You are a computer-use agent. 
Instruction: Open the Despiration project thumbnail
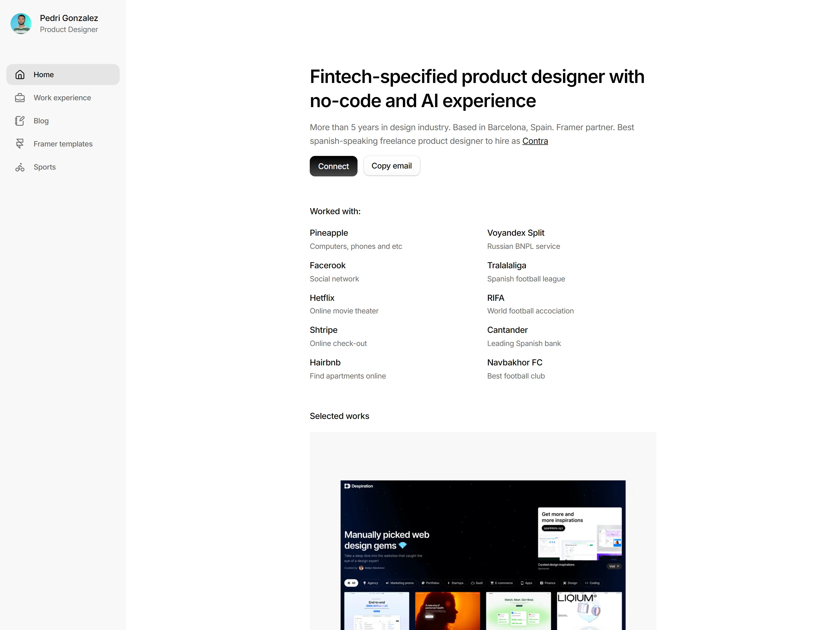point(483,555)
